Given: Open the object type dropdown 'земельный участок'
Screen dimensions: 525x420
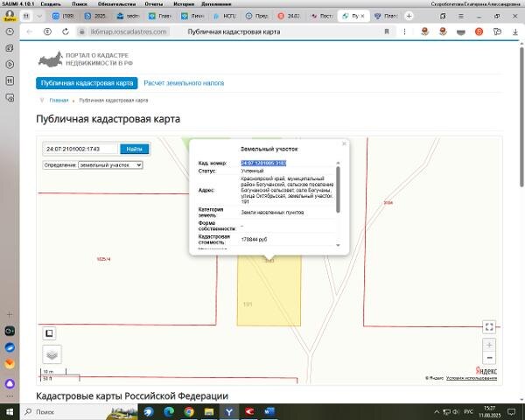Looking at the screenshot, I should tap(110, 165).
